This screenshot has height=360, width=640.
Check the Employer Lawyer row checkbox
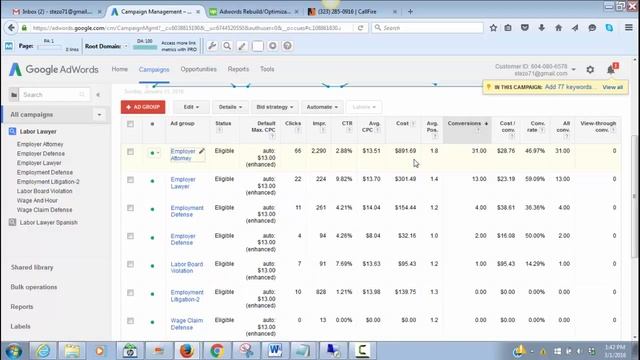pyautogui.click(x=130, y=180)
